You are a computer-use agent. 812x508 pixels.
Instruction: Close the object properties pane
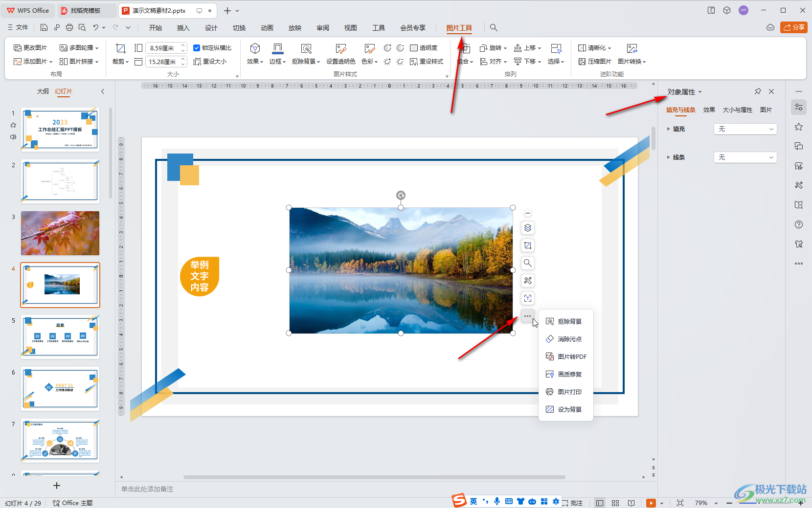click(x=771, y=91)
